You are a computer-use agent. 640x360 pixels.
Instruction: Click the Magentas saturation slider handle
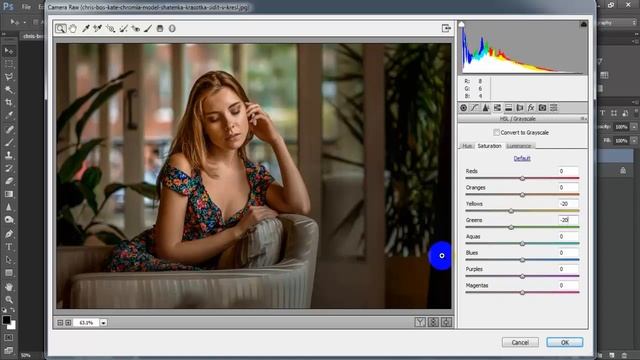pyautogui.click(x=522, y=293)
